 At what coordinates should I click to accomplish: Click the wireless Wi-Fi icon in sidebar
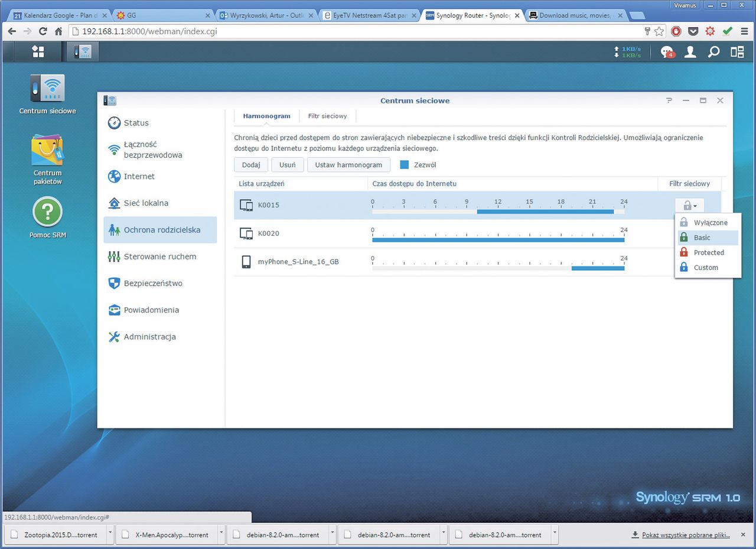pyautogui.click(x=114, y=150)
